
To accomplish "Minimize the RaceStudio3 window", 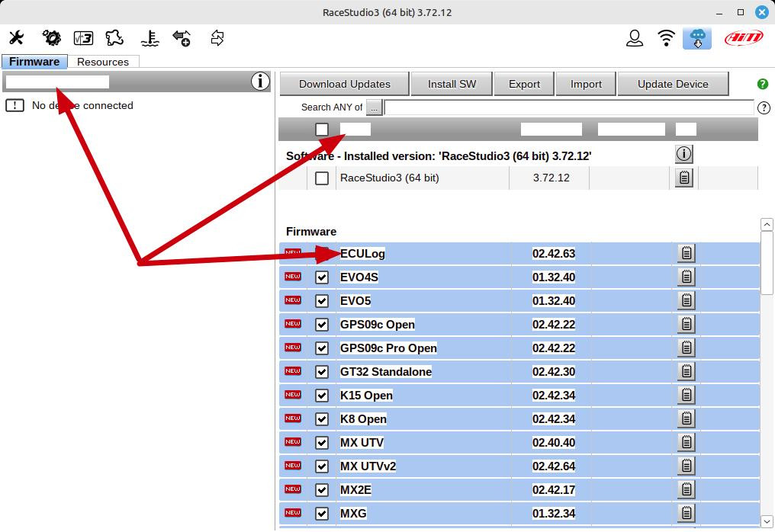I will (x=719, y=12).
